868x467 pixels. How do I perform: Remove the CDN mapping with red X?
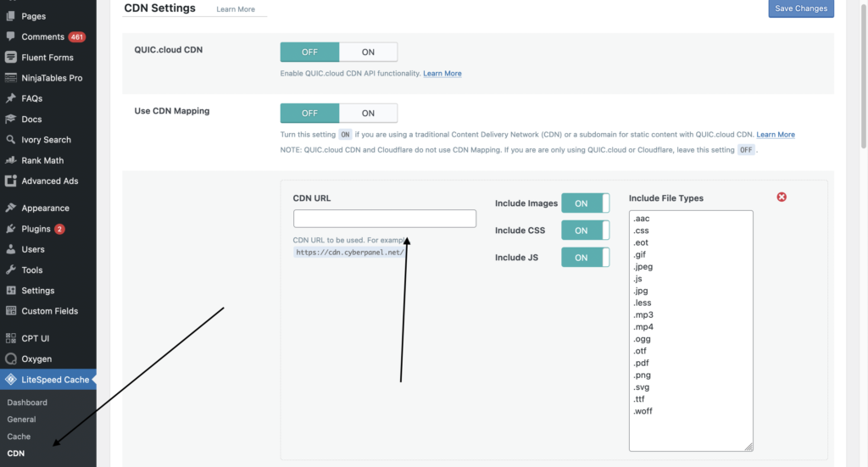click(x=781, y=197)
